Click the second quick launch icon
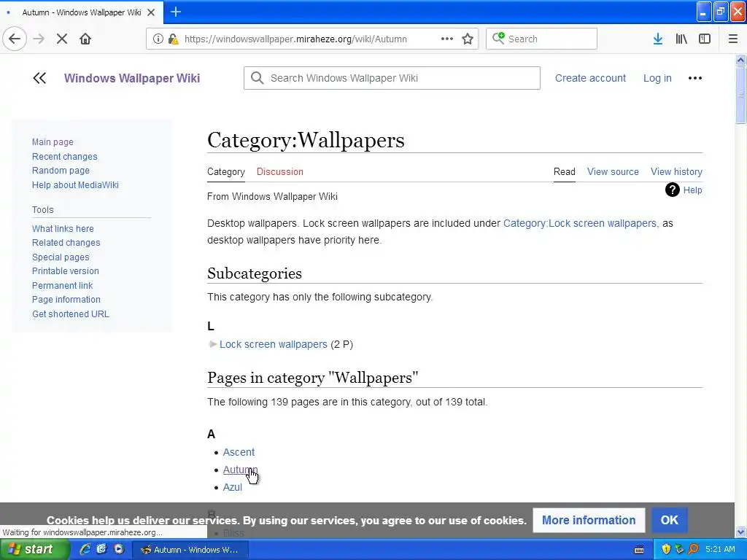This screenshot has width=747, height=560. 101,550
